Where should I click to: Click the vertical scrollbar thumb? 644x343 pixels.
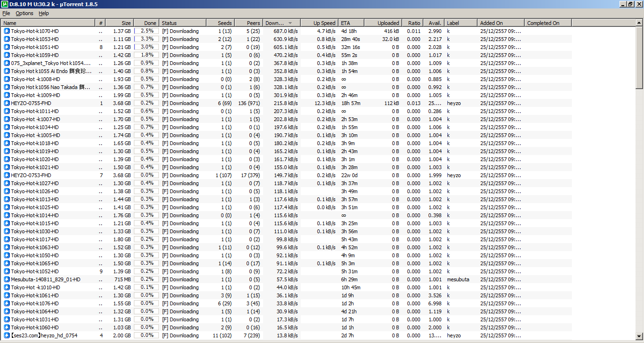click(x=639, y=57)
